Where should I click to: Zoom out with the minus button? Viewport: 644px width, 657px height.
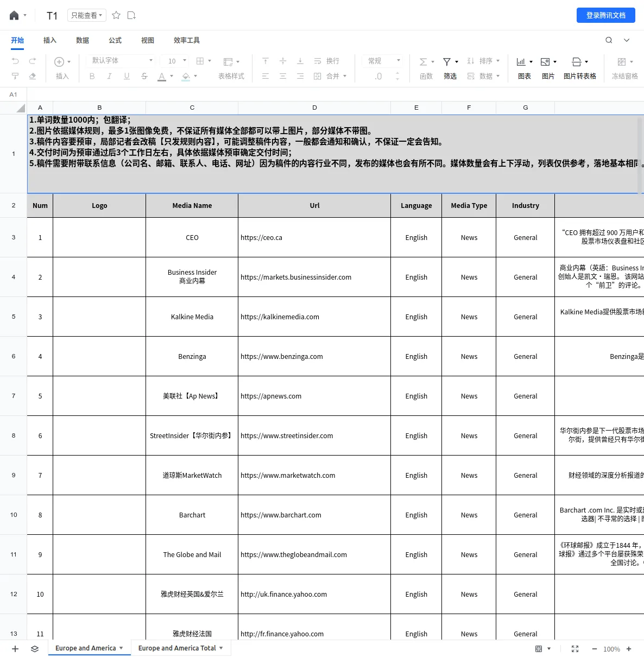tap(594, 649)
